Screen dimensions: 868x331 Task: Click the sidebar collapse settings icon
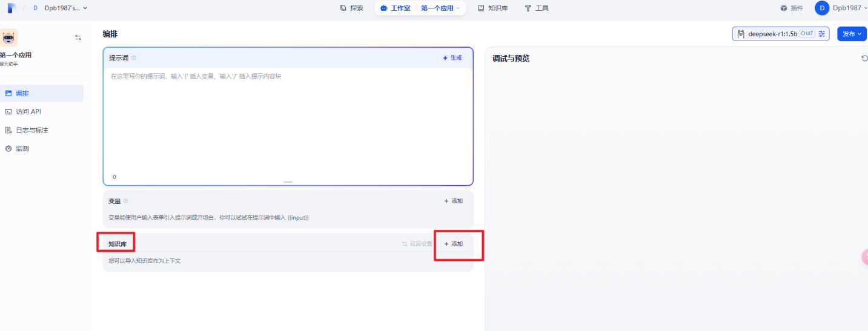pos(78,38)
